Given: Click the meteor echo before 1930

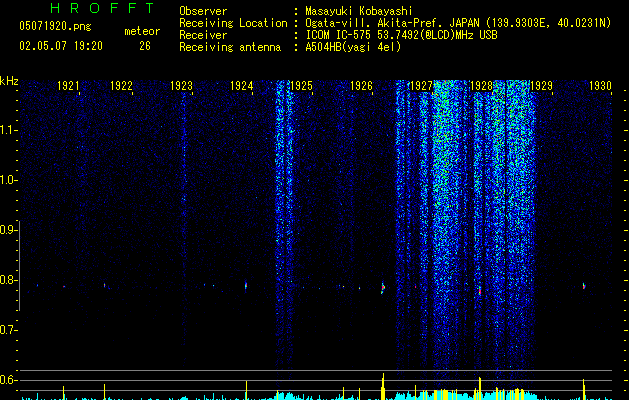Looking at the screenshot, I should [x=584, y=286].
